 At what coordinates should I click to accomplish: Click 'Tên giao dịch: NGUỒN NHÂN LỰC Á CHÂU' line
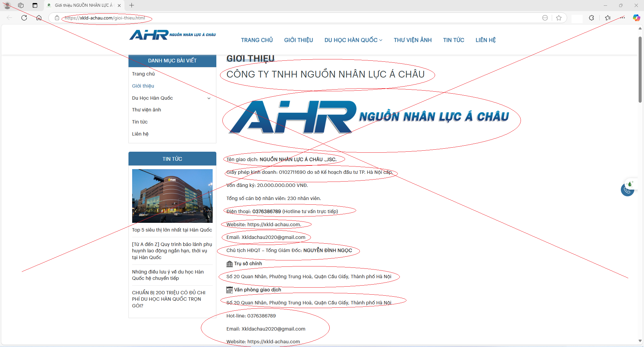tap(281, 159)
